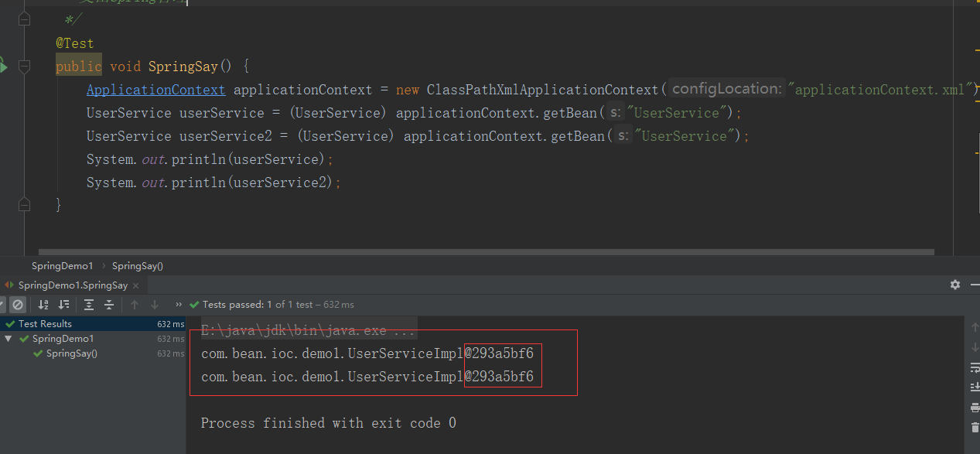Place cursor on System.out.println(userService2) line
This screenshot has height=454, width=980.
pos(213,183)
